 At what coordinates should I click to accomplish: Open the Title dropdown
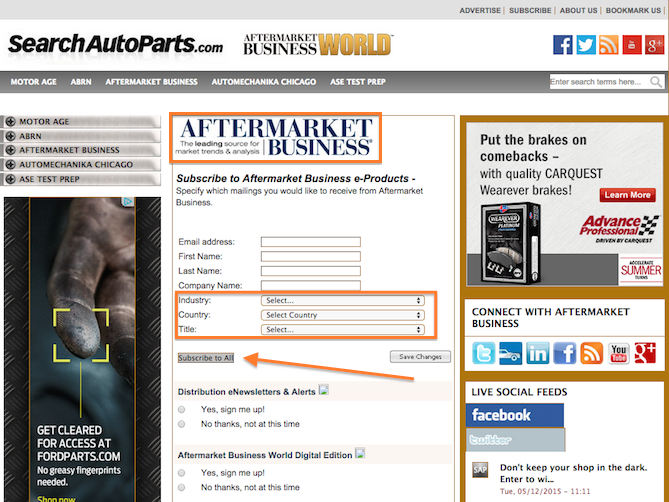pyautogui.click(x=343, y=329)
